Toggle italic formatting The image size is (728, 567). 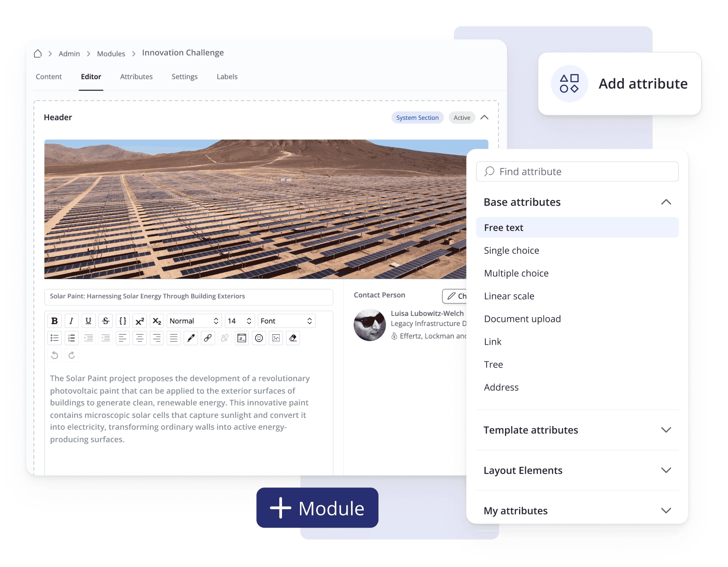coord(71,321)
